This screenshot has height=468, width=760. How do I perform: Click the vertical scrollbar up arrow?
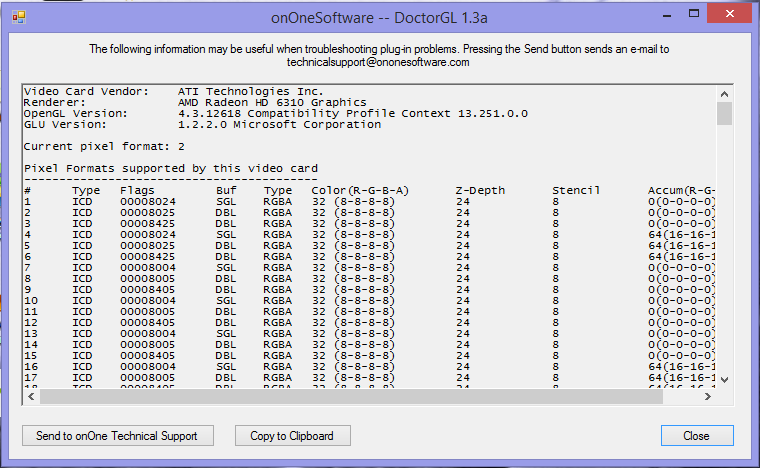(x=724, y=94)
